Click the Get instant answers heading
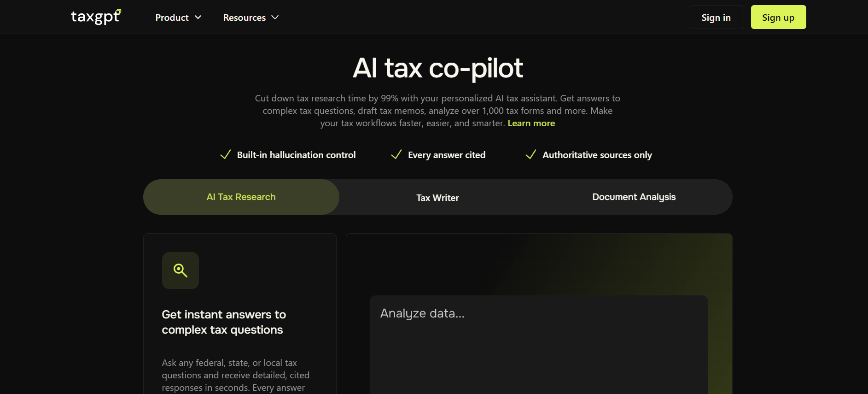This screenshot has height=394, width=868. click(x=224, y=322)
